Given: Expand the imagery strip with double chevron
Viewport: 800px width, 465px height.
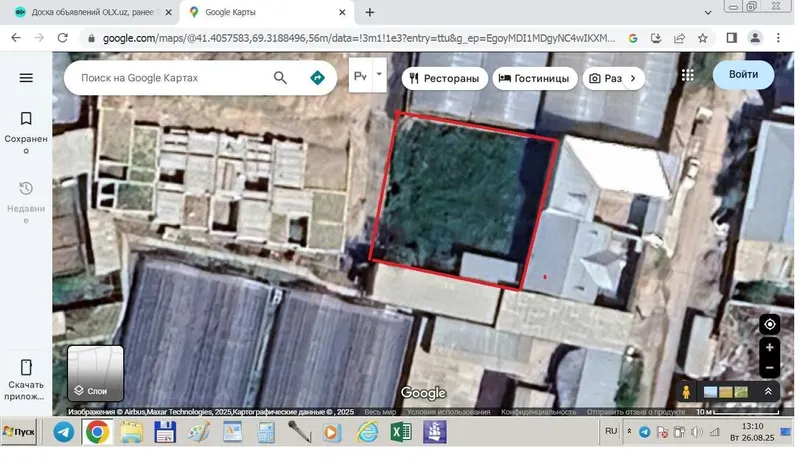Looking at the screenshot, I should click(x=768, y=391).
